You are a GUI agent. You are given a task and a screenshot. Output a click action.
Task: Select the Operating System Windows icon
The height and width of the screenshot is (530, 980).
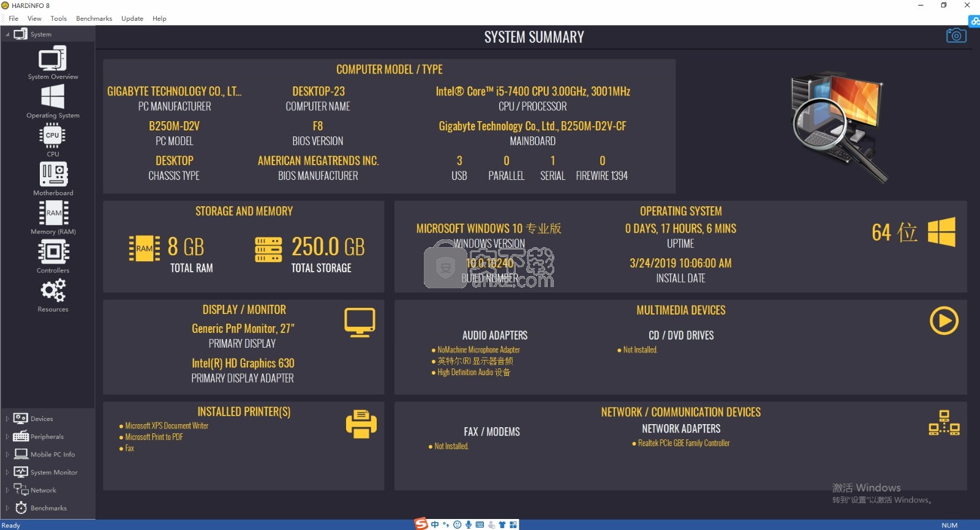[x=53, y=97]
